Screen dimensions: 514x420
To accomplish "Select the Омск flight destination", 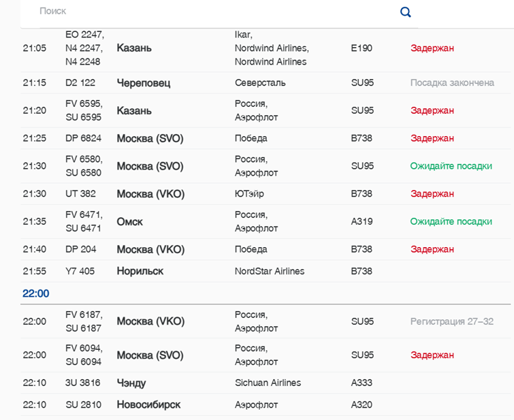I will coord(130,222).
